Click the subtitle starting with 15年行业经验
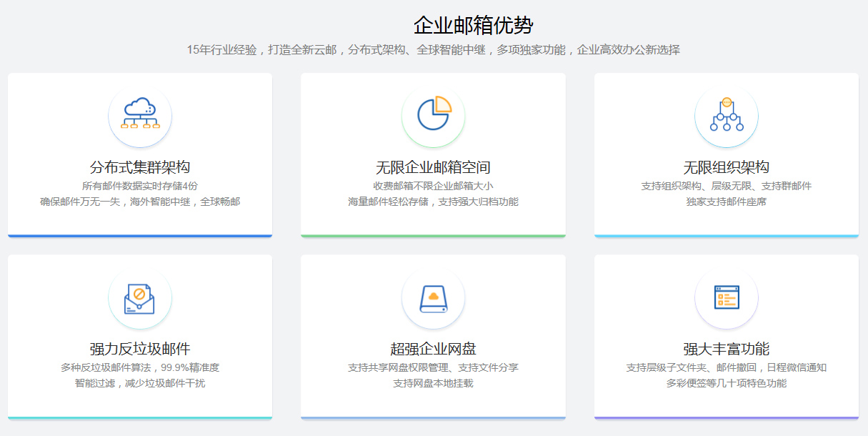 [434, 50]
